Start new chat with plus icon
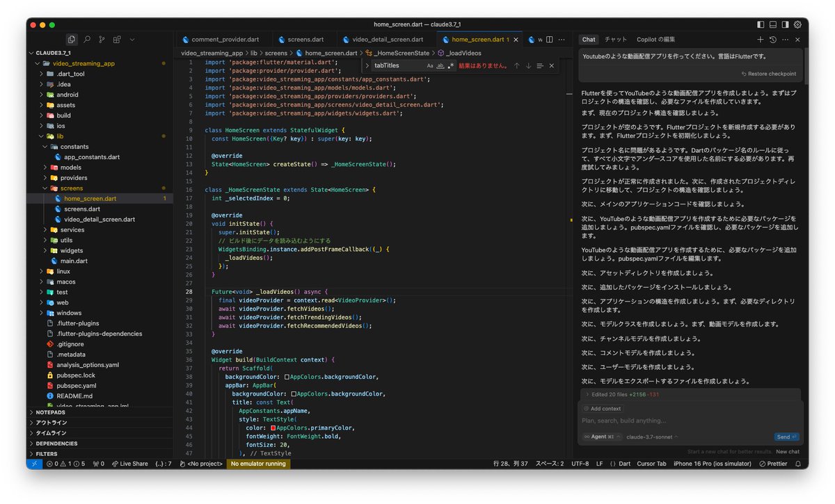The width and height of the screenshot is (835, 504). [761, 40]
